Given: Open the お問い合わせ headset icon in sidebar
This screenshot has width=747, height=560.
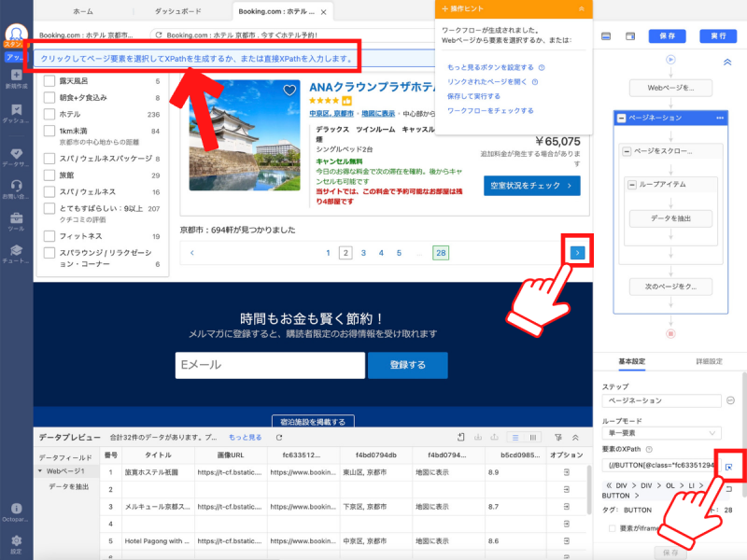Looking at the screenshot, I should click(16, 185).
